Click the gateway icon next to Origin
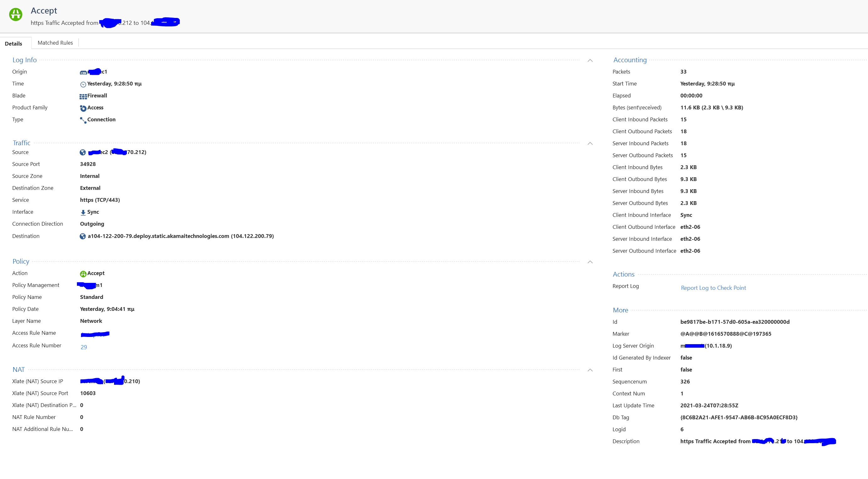 tap(83, 73)
